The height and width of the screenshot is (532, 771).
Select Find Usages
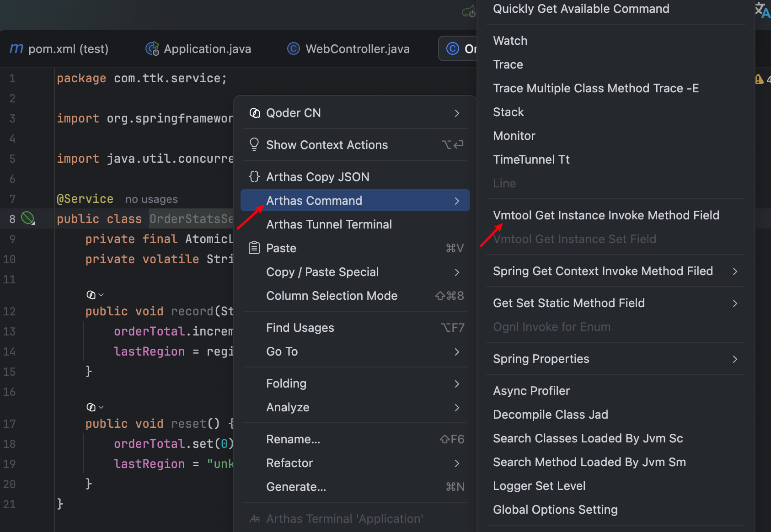(355, 328)
